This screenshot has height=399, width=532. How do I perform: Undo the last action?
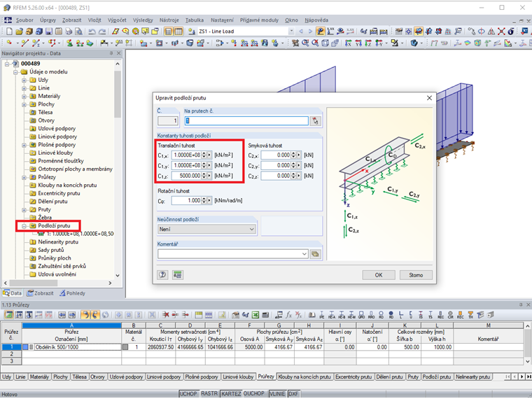pyautogui.click(x=92, y=31)
